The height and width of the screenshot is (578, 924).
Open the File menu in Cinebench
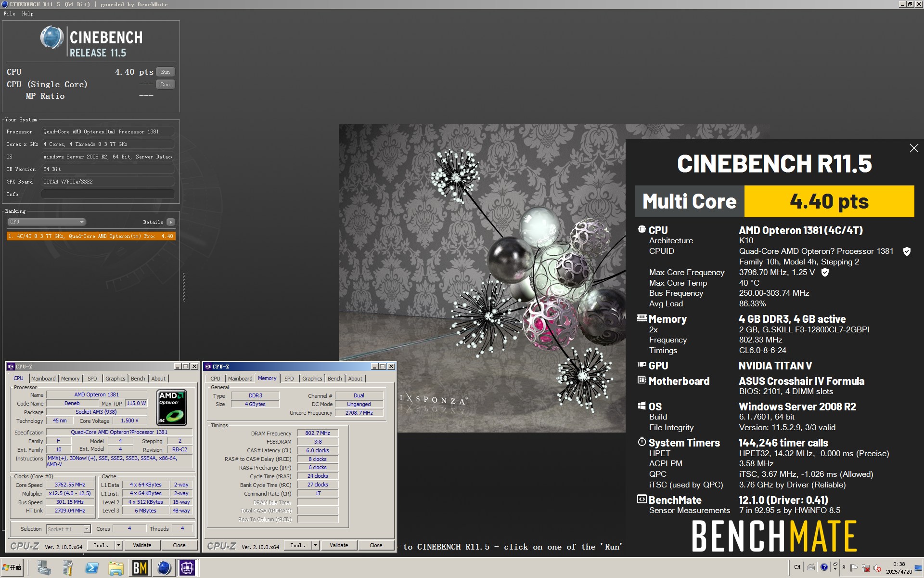[9, 13]
